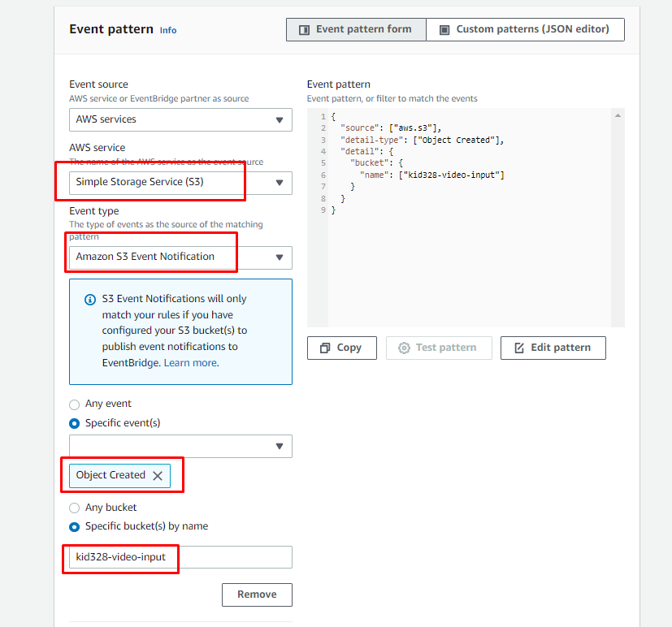Click the pencil icon on Edit pattern

pyautogui.click(x=518, y=348)
